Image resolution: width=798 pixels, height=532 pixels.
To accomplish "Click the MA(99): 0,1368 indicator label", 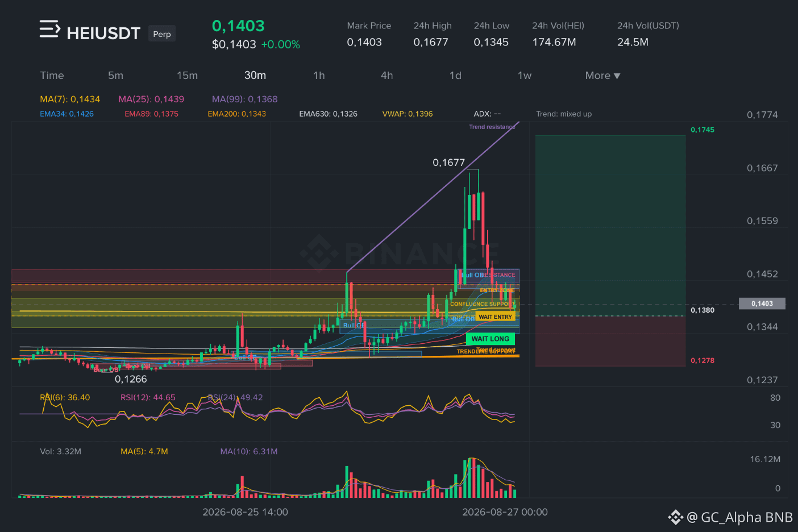I will 245,99.
